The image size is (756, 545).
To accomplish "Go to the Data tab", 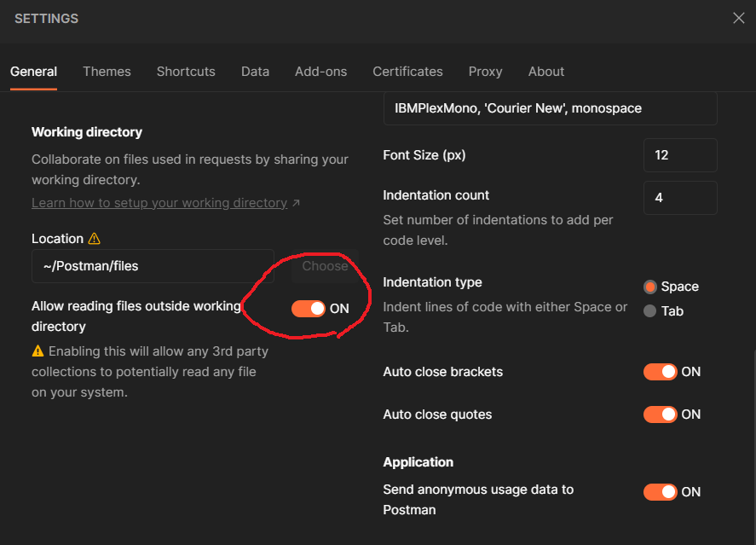I will (255, 72).
